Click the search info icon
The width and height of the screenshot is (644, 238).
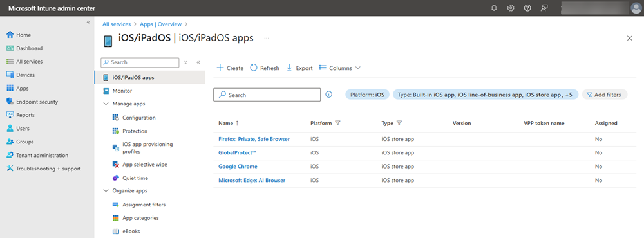click(329, 95)
